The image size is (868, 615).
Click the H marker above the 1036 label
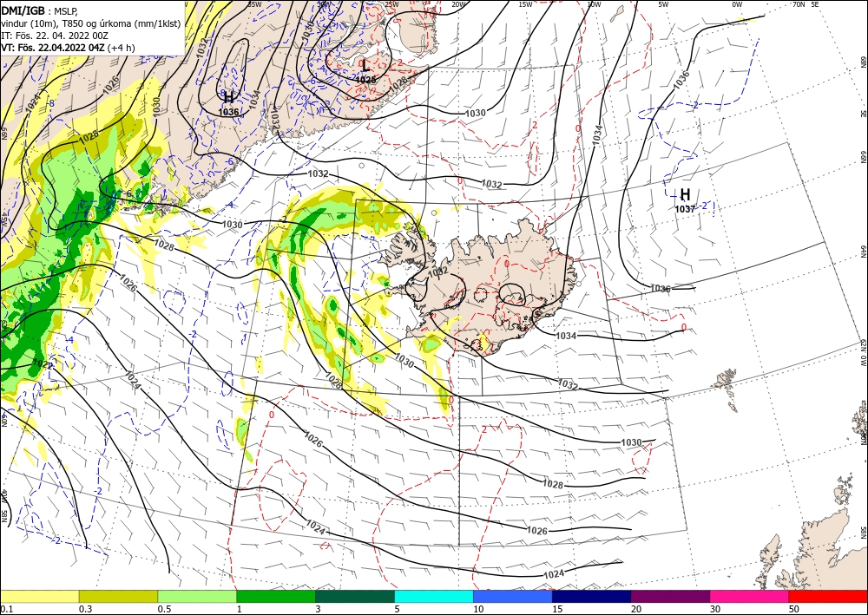point(228,97)
